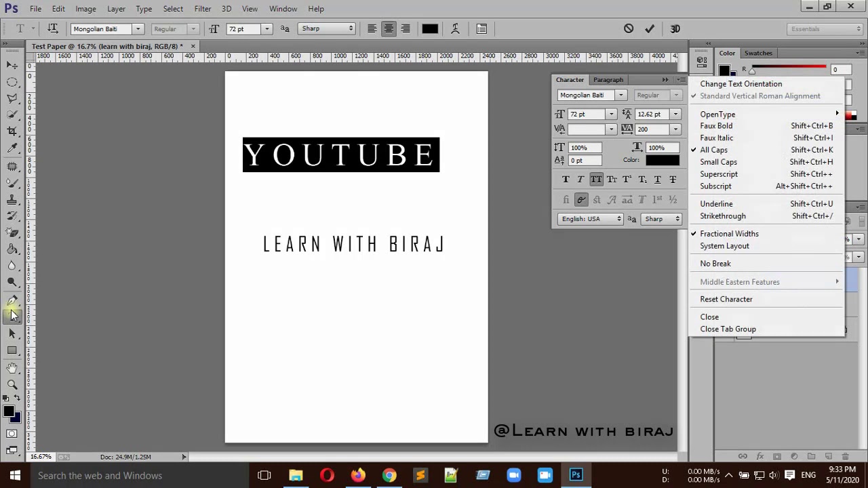This screenshot has height=488, width=868.
Task: Select the Hand tool
Action: pos(12,367)
